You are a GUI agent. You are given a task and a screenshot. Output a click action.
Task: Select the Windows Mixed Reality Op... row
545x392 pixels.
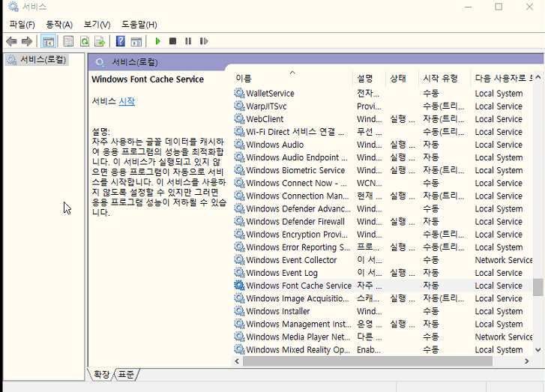(x=382, y=349)
